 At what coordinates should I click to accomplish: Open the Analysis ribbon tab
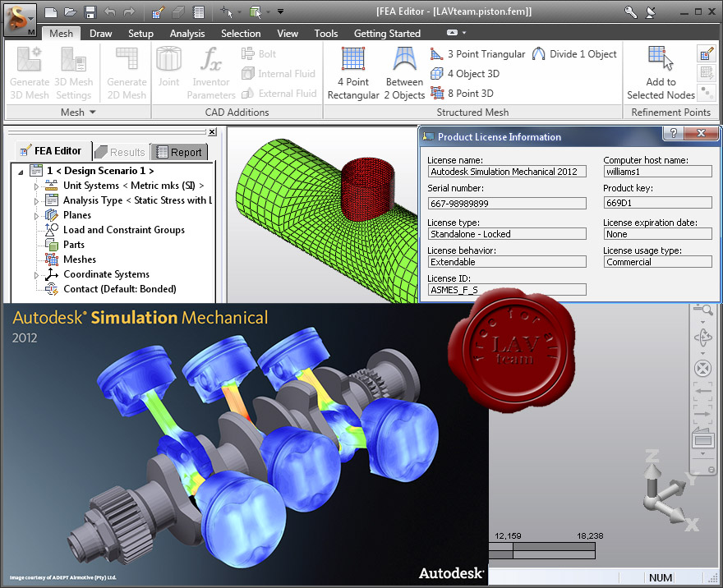pyautogui.click(x=187, y=33)
